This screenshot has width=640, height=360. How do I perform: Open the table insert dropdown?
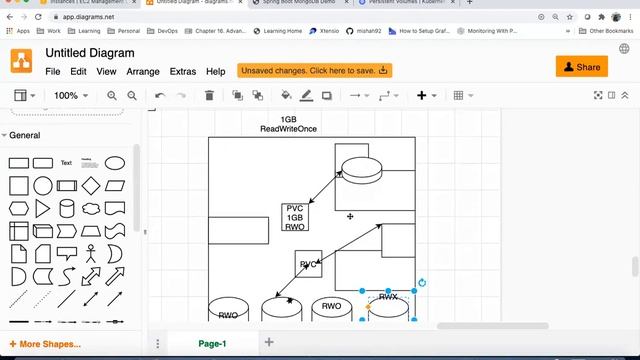pos(463,96)
